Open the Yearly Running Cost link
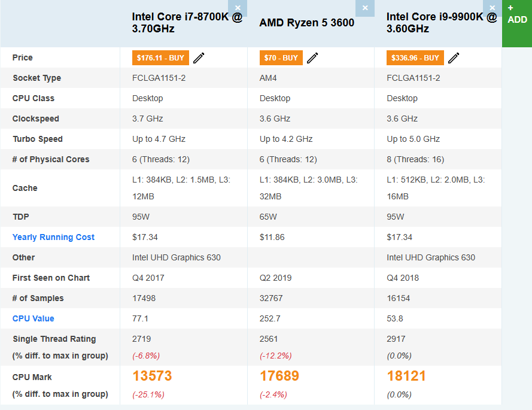532x410 pixels. (x=53, y=237)
